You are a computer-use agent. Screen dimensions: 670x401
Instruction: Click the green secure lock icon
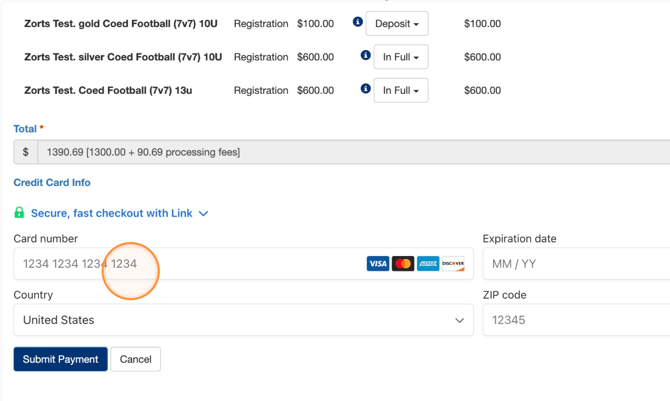[19, 213]
